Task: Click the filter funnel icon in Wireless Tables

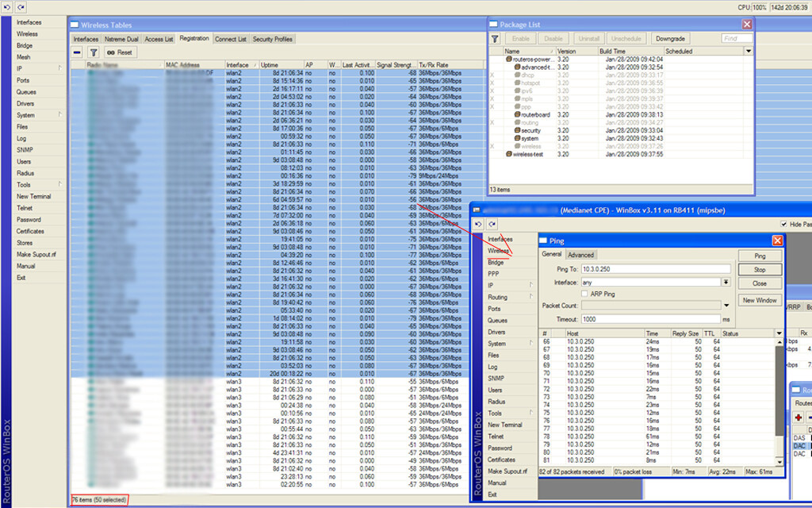Action: [x=94, y=52]
